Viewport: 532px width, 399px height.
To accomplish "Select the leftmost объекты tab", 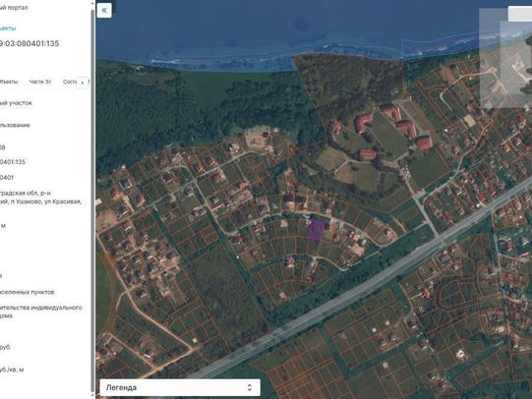I will [9, 82].
